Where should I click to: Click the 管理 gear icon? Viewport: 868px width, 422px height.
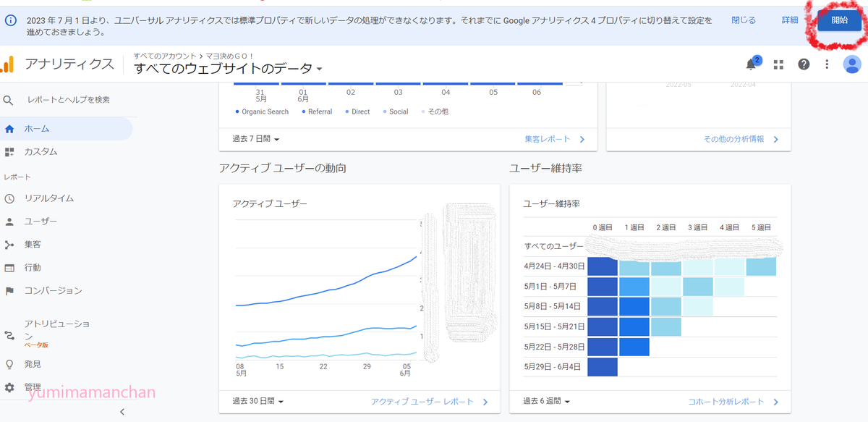pos(9,387)
